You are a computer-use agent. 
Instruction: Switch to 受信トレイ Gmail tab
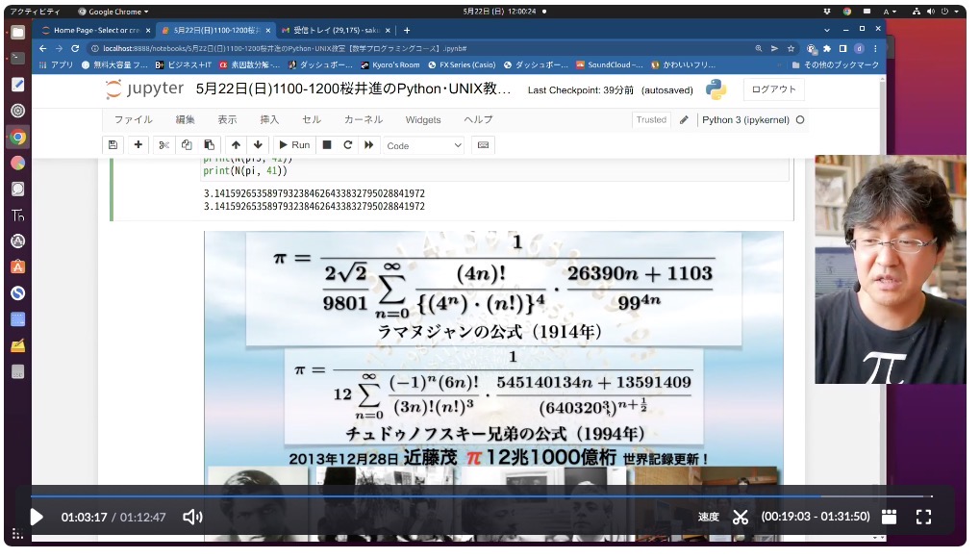(x=337, y=30)
